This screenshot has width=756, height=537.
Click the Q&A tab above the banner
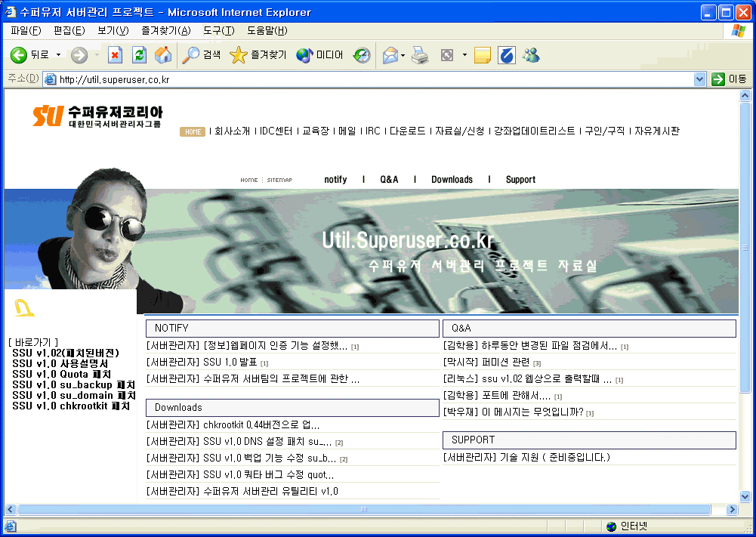(389, 179)
